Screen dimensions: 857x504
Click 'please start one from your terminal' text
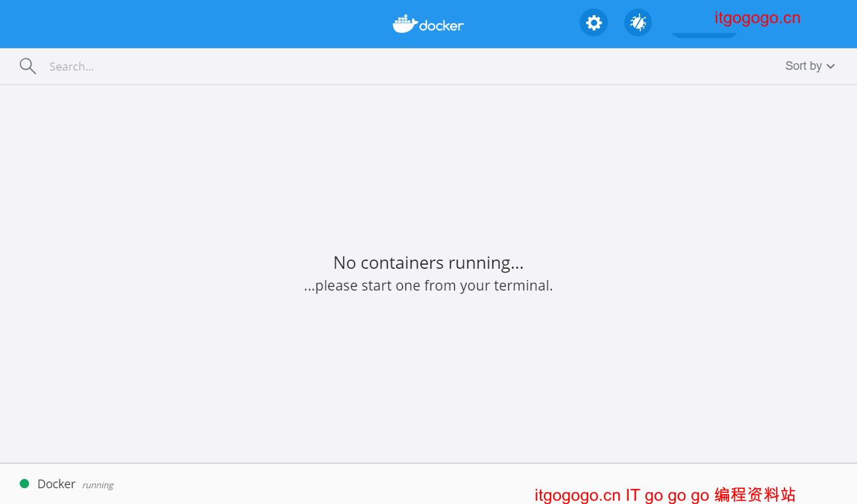pos(428,286)
